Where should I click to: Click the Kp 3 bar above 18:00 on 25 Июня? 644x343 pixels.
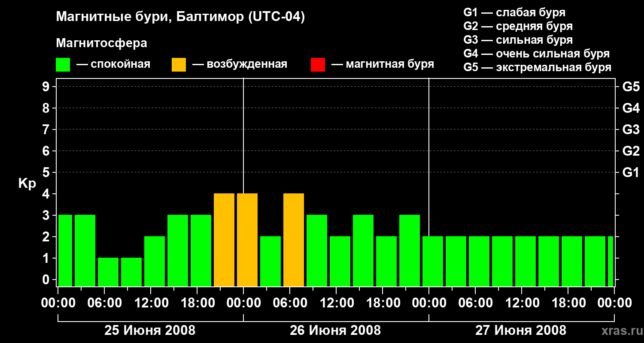[x=201, y=250]
